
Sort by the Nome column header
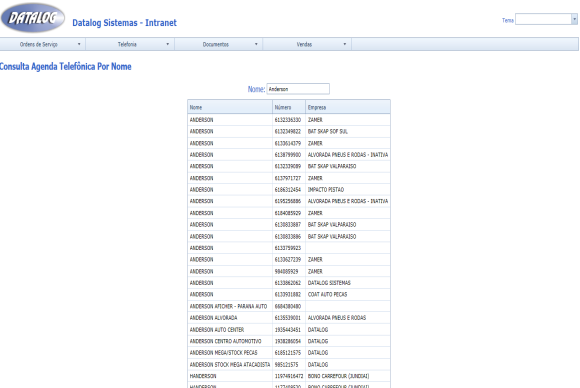(230, 107)
